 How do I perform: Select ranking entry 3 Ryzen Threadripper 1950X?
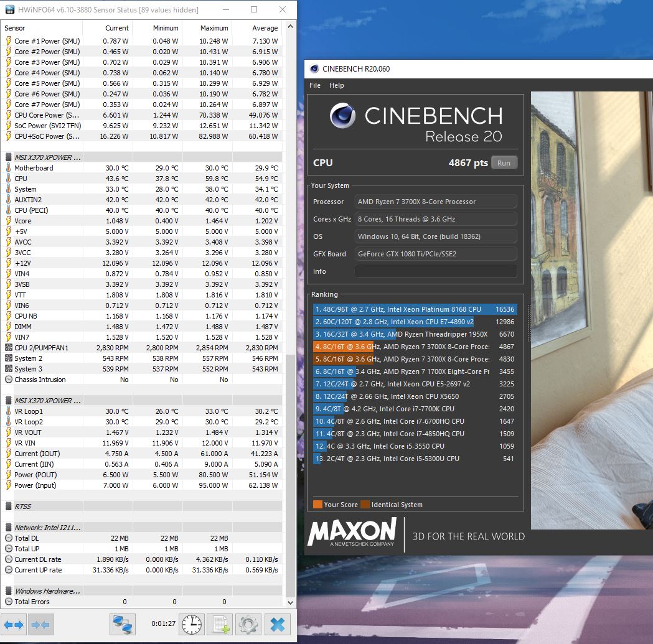click(415, 334)
